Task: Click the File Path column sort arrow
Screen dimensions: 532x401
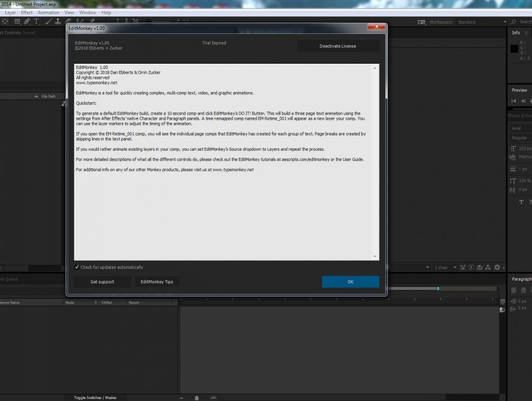Action: click(x=36, y=96)
